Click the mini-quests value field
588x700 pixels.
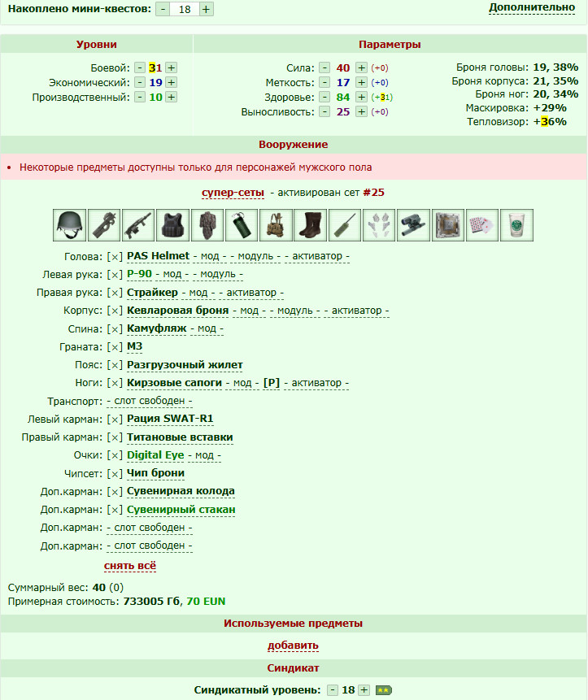(185, 10)
